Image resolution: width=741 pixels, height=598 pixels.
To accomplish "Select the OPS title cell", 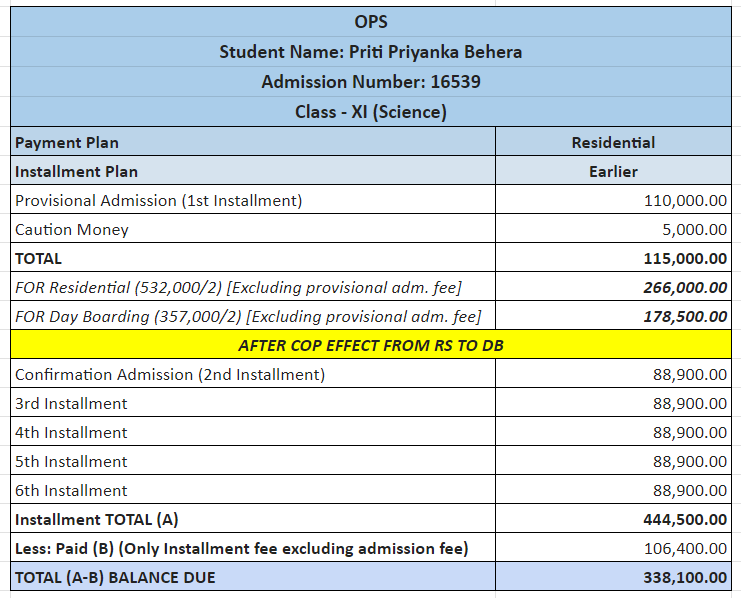I will pos(370,21).
